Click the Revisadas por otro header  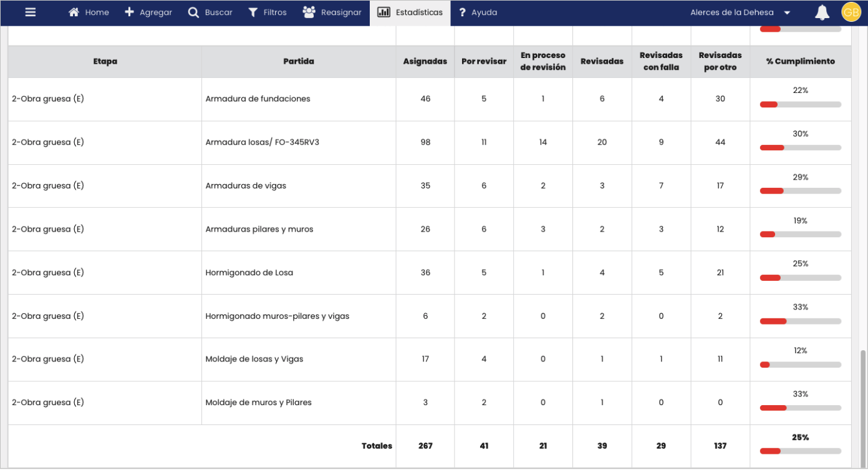tap(720, 61)
